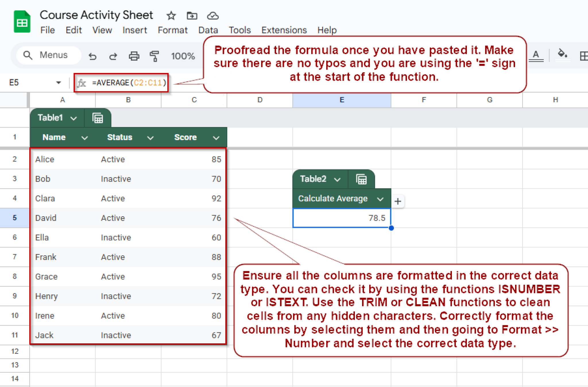Click the print icon
This screenshot has height=387, width=588.
point(134,56)
